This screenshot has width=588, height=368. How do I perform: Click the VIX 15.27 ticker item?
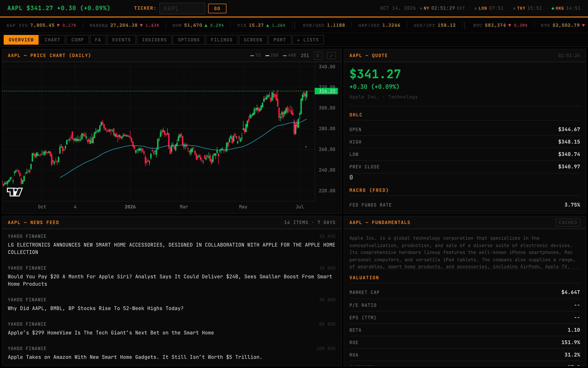tap(261, 25)
